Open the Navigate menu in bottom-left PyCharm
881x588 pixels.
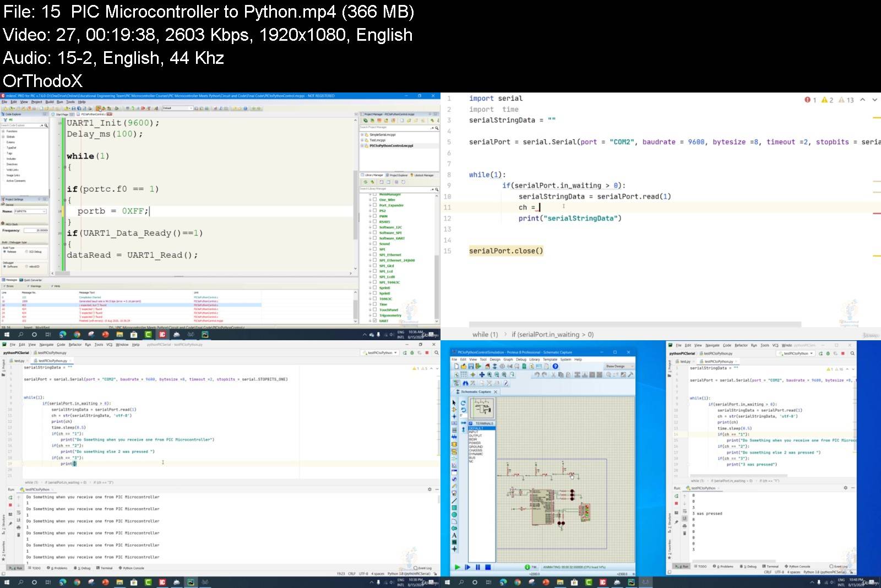pos(47,345)
